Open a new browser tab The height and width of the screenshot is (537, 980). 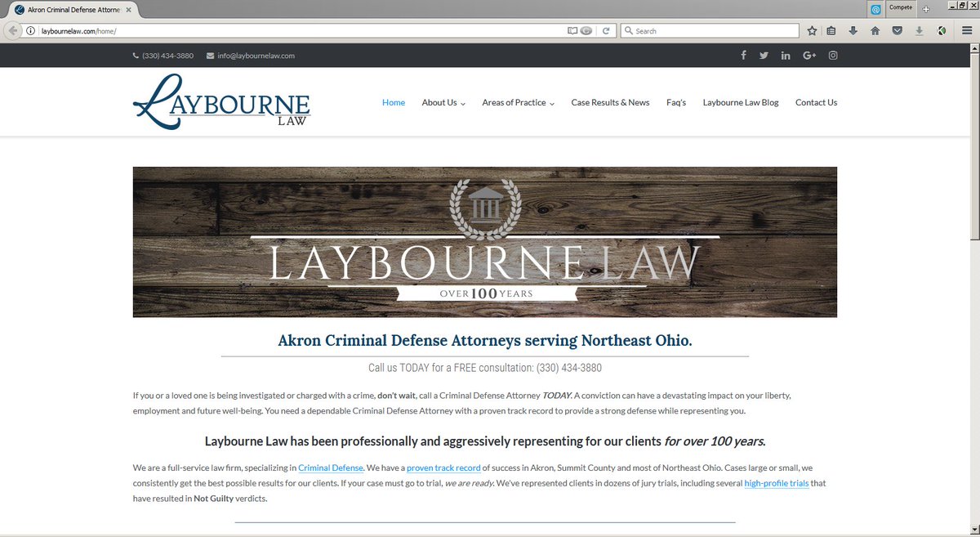point(926,8)
